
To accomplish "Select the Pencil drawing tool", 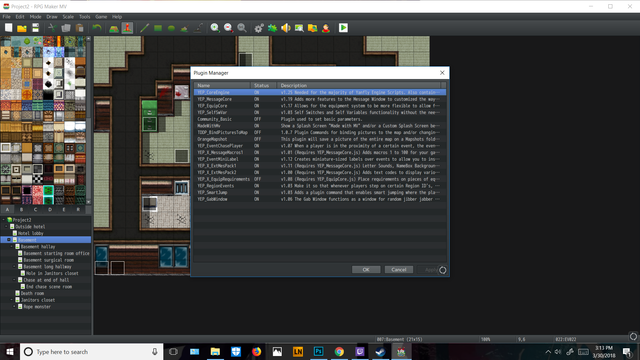I will click(144, 28).
